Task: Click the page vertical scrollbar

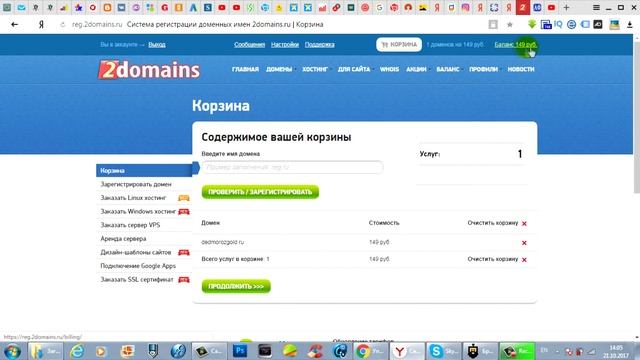Action: click(x=637, y=118)
